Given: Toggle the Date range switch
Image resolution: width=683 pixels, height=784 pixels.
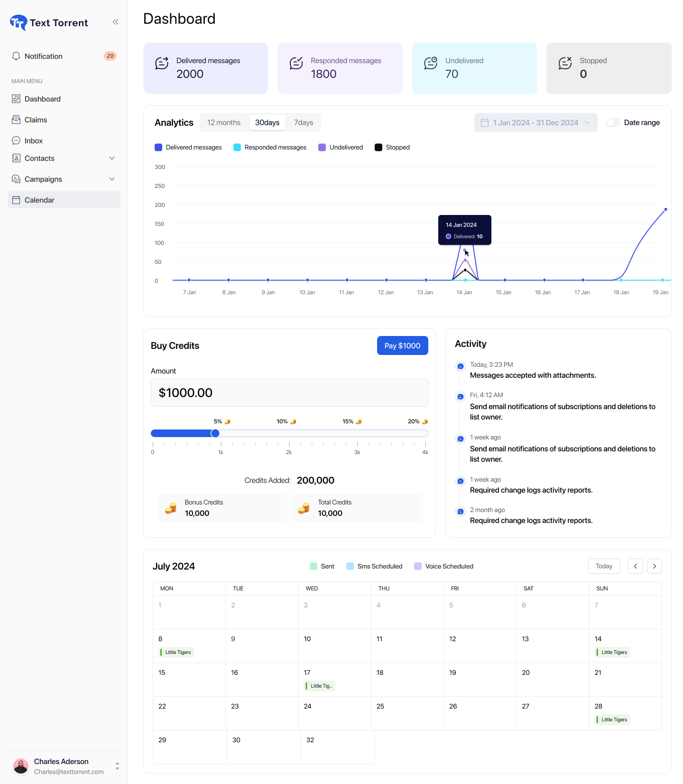Looking at the screenshot, I should 613,122.
